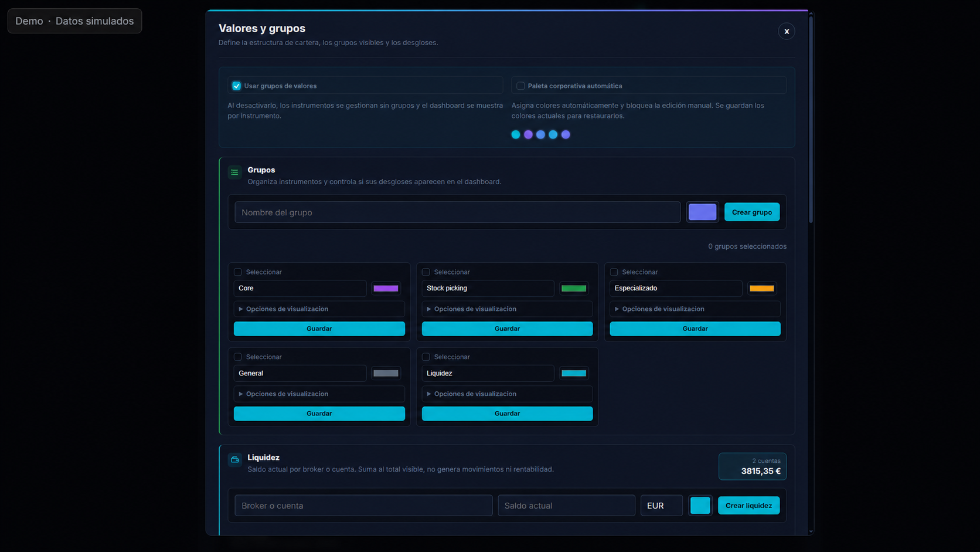Click the 0 grupos seleccionados text

click(747, 246)
